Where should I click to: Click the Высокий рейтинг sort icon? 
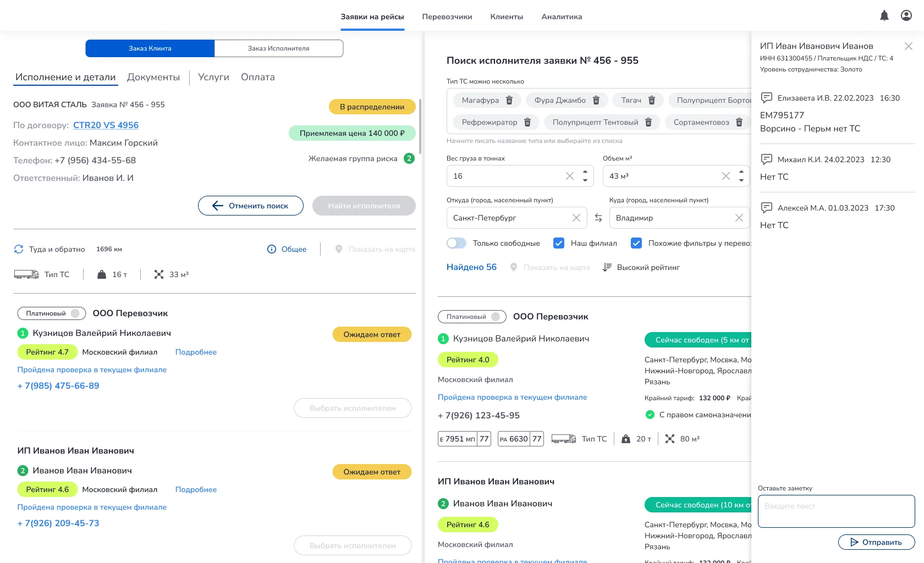[x=607, y=267]
